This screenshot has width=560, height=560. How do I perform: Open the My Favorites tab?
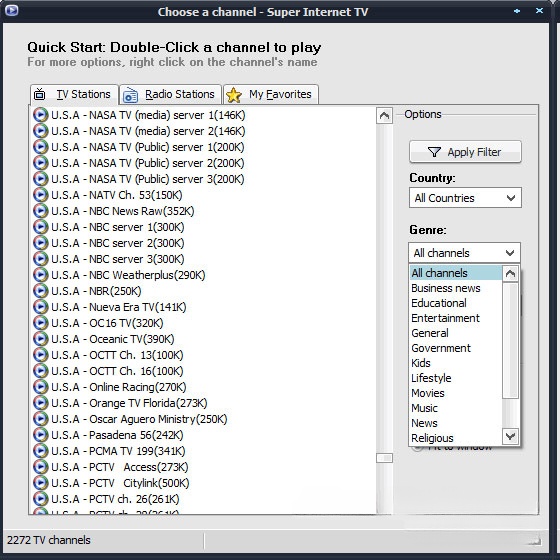tap(271, 95)
